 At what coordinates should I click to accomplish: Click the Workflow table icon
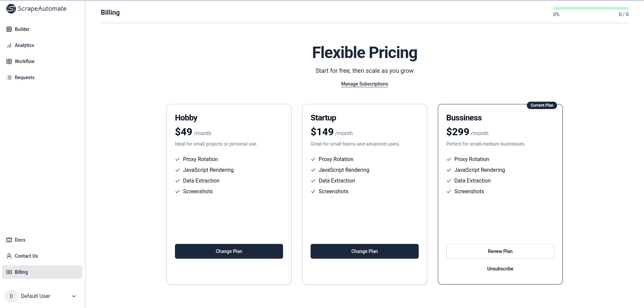point(9,61)
